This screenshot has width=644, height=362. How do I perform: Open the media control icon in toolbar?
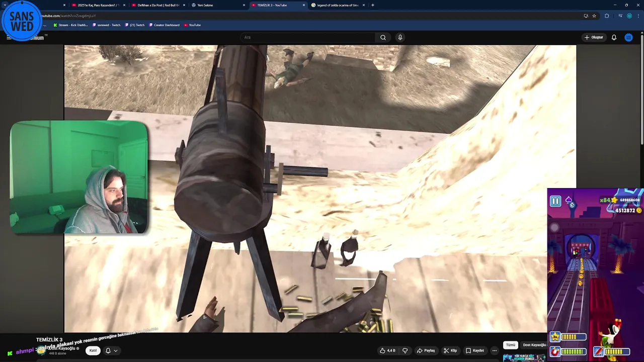[620, 16]
